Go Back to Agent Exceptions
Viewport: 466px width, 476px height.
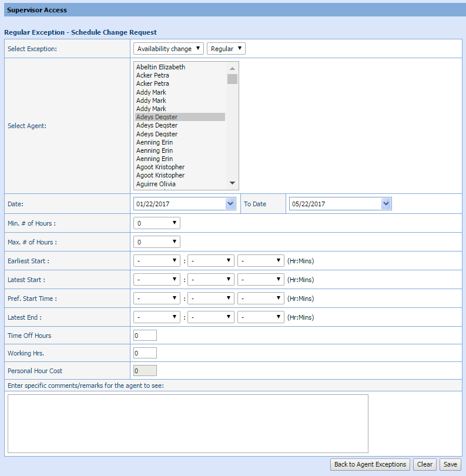[x=370, y=464]
